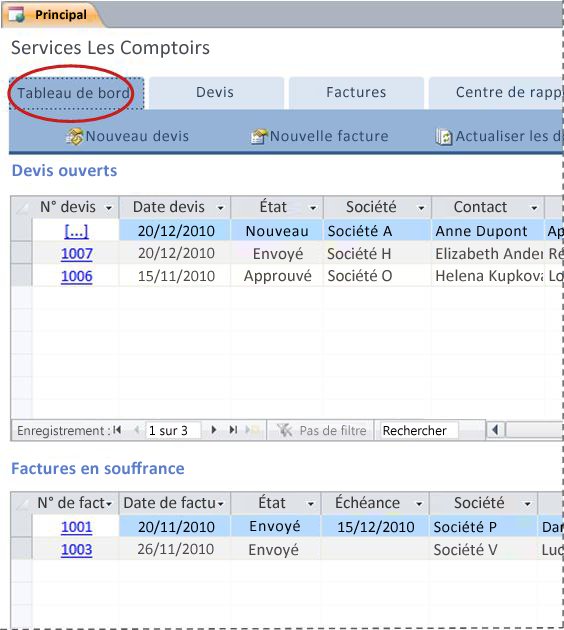Click the Société O cell

tap(377, 276)
